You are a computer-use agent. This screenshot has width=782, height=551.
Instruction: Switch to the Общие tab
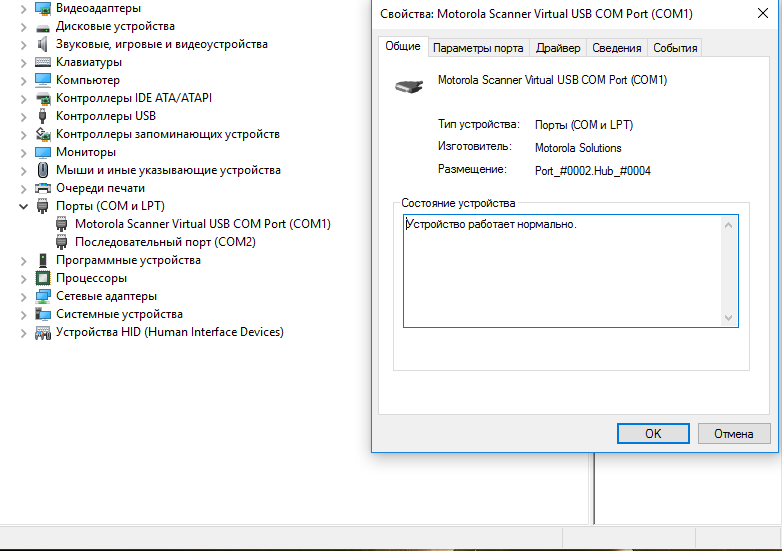[x=402, y=46]
